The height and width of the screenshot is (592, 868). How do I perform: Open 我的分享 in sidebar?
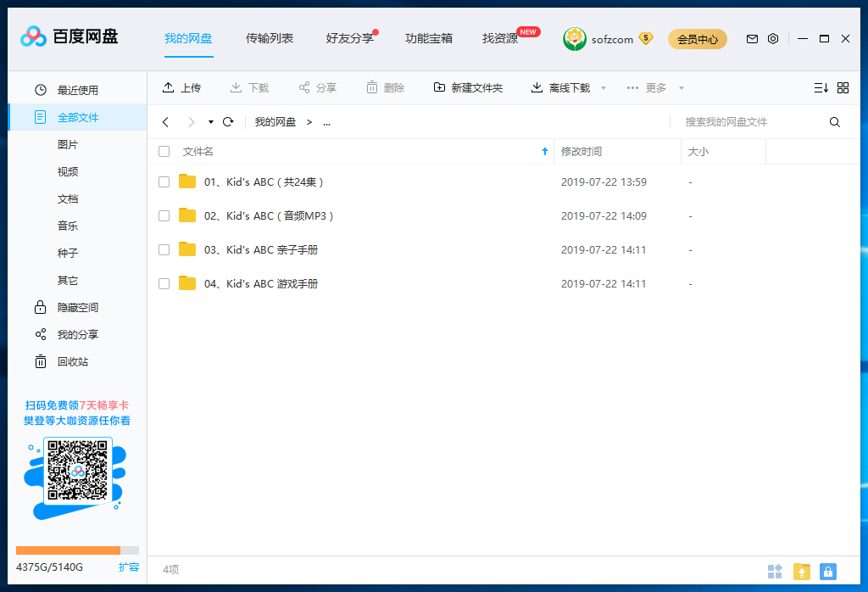pos(66,334)
